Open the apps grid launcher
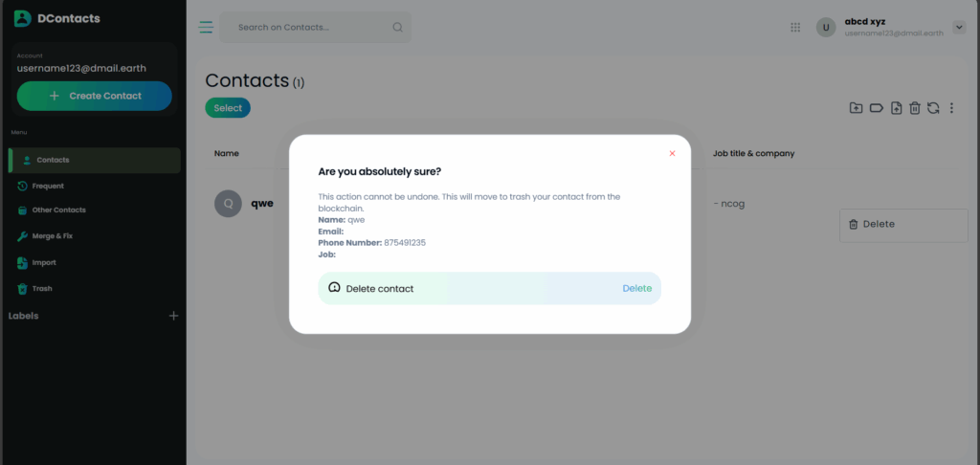Viewport: 980px width, 465px height. [x=795, y=28]
